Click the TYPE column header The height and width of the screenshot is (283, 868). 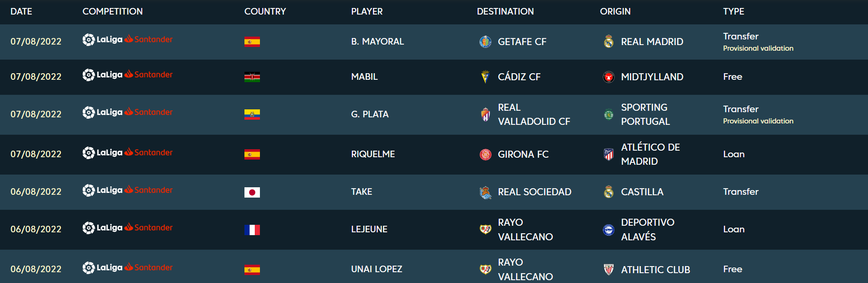733,11
